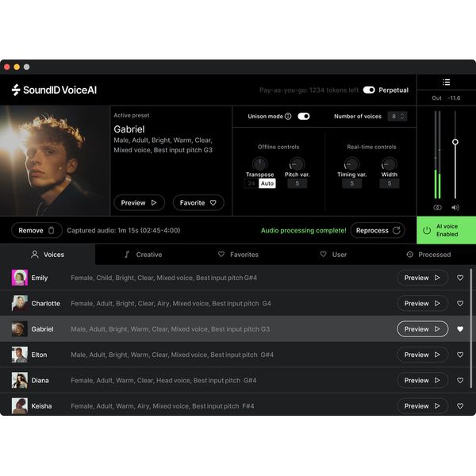Viewport: 476px width, 476px height.
Task: Click the Reprocess button
Action: [x=378, y=230]
